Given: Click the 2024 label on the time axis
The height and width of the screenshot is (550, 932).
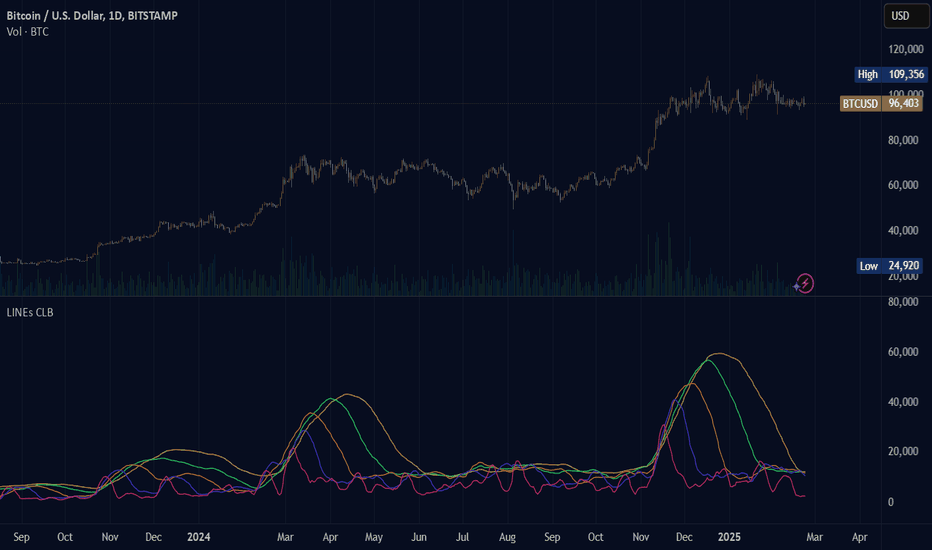Looking at the screenshot, I should [x=199, y=537].
